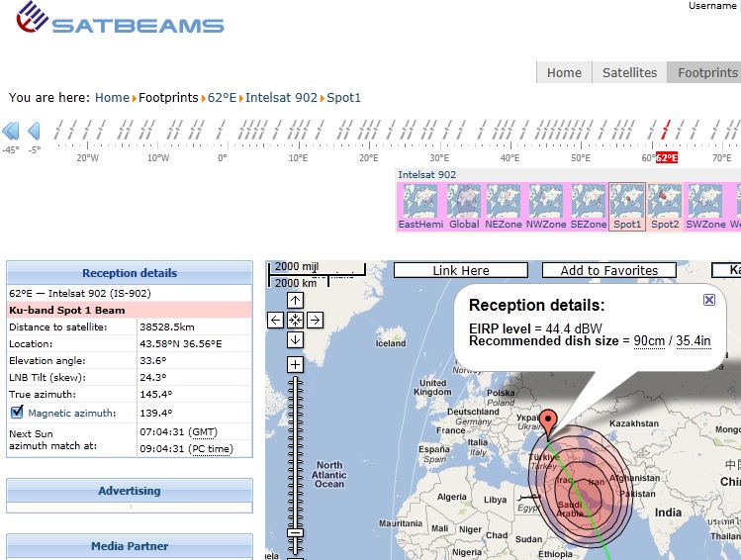Click the 139.4° magnetic azimuth value

(x=156, y=413)
